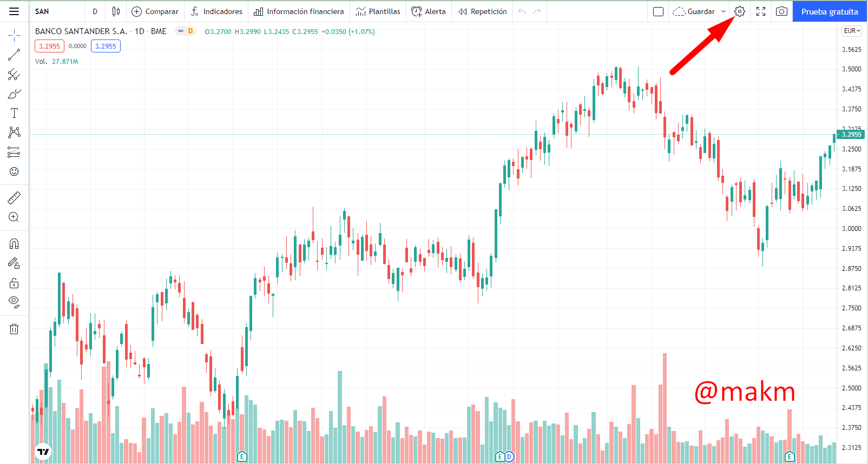Viewport: 868px width, 464px height.
Task: Activate the zoom in tool
Action: (x=14, y=217)
